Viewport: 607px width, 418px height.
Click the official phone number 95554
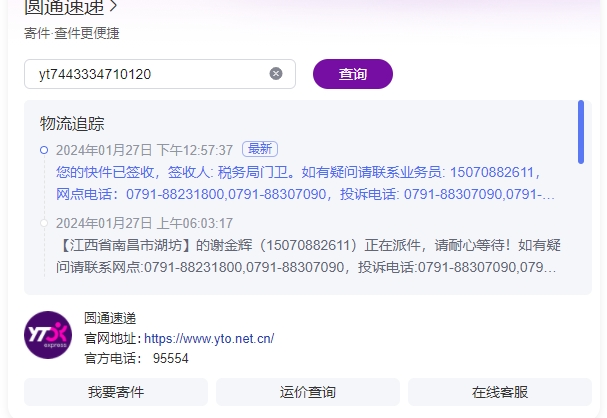coord(171,358)
